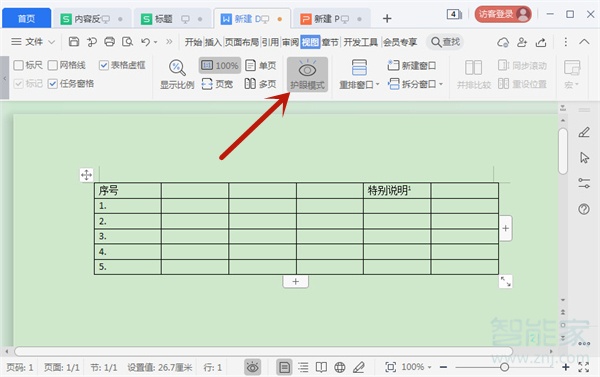Open the 插入 ribbon tab
This screenshot has height=377, width=600.
click(x=213, y=42)
